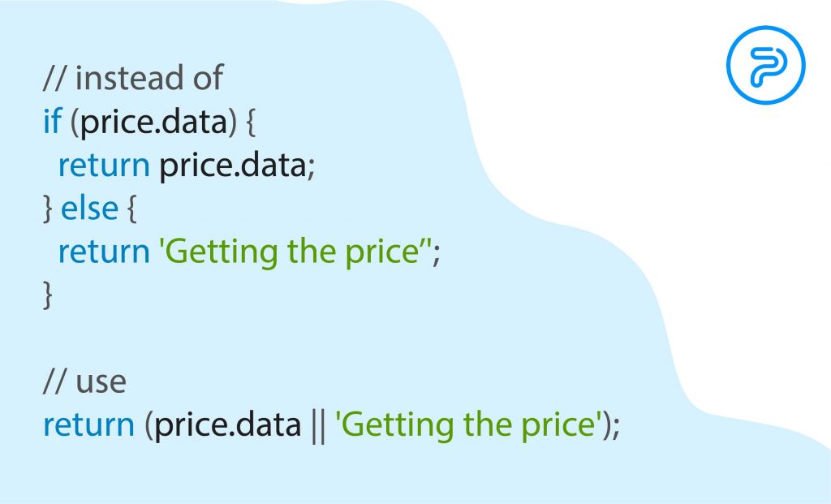Click the first 'return' keyword under if
The image size is (831, 504).
[x=104, y=166]
